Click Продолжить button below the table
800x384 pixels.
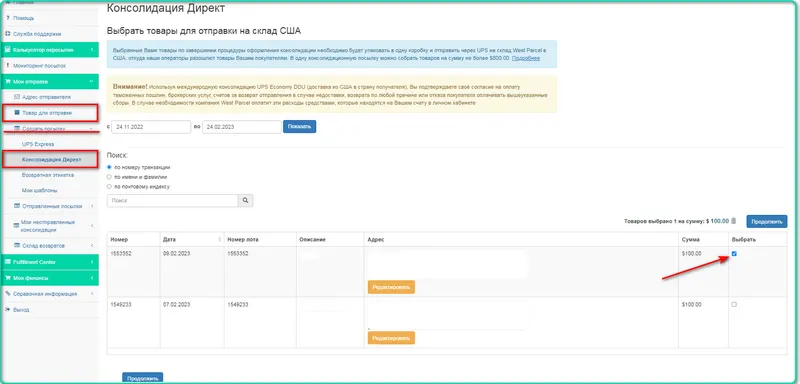142,378
